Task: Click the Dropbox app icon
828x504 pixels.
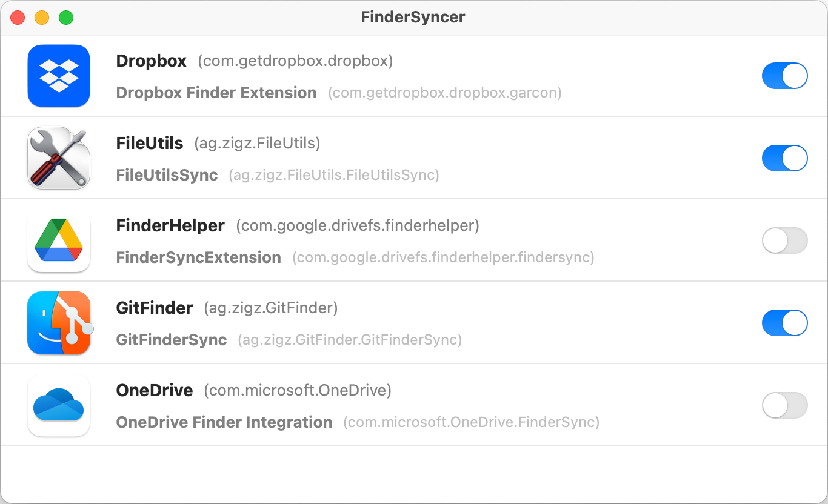Action: [59, 76]
